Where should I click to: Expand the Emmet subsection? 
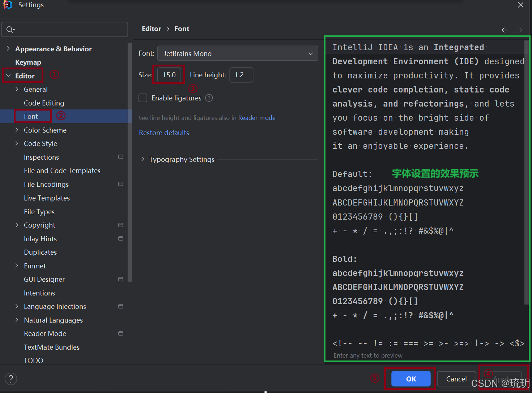[x=17, y=265]
